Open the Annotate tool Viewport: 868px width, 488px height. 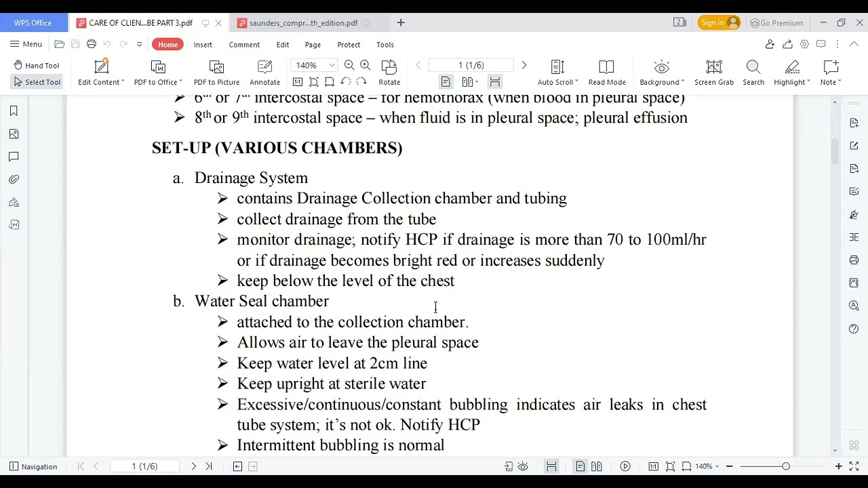pos(264,73)
